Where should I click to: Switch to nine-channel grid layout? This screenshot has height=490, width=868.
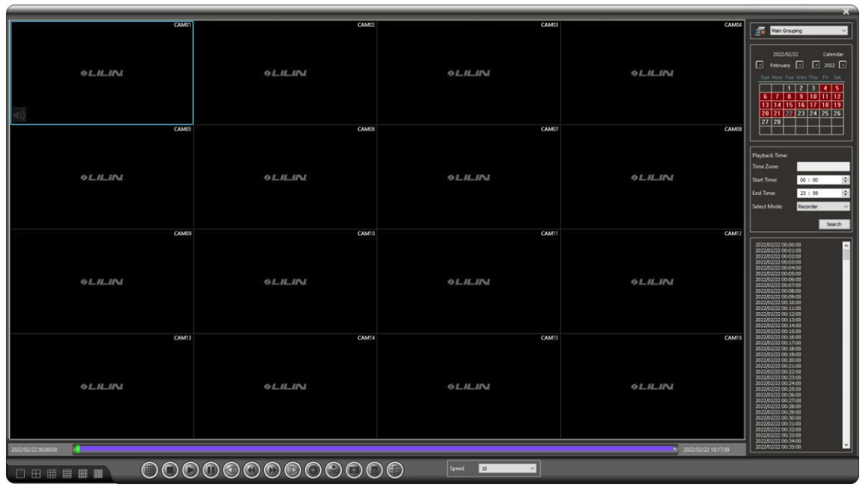click(52, 474)
